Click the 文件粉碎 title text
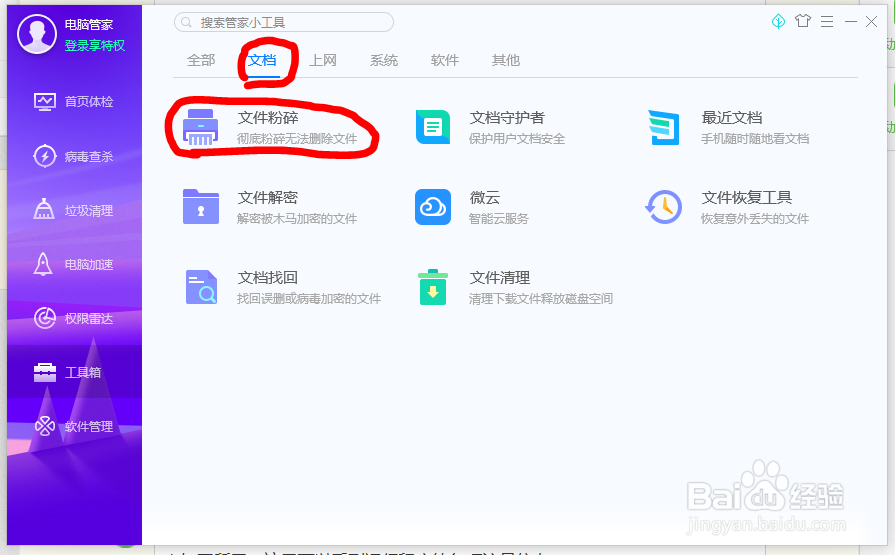895x555 pixels. tap(268, 118)
